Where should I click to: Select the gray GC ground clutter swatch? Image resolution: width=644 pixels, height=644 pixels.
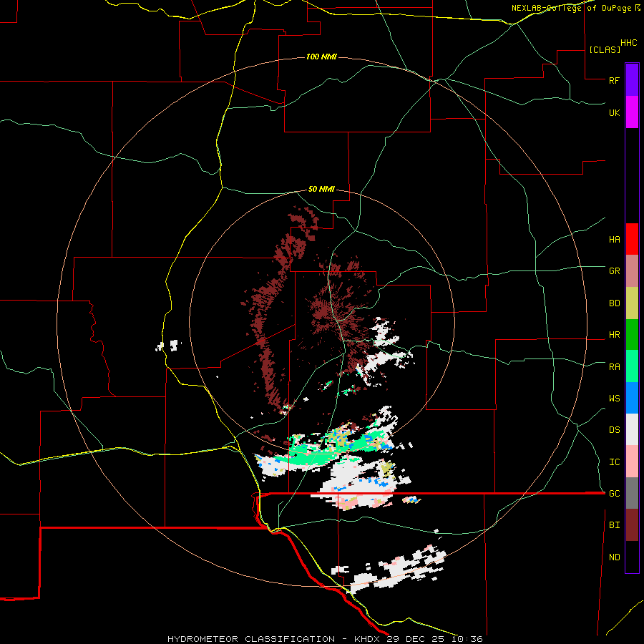(x=632, y=493)
